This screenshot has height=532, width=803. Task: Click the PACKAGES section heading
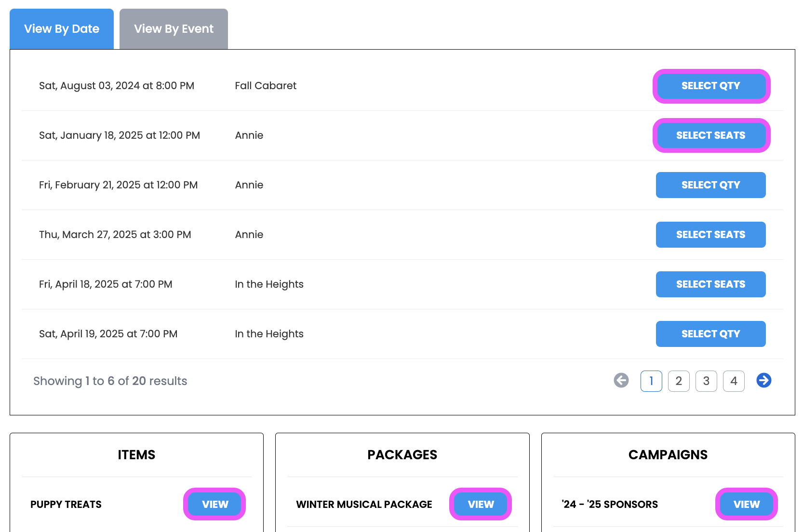point(402,455)
